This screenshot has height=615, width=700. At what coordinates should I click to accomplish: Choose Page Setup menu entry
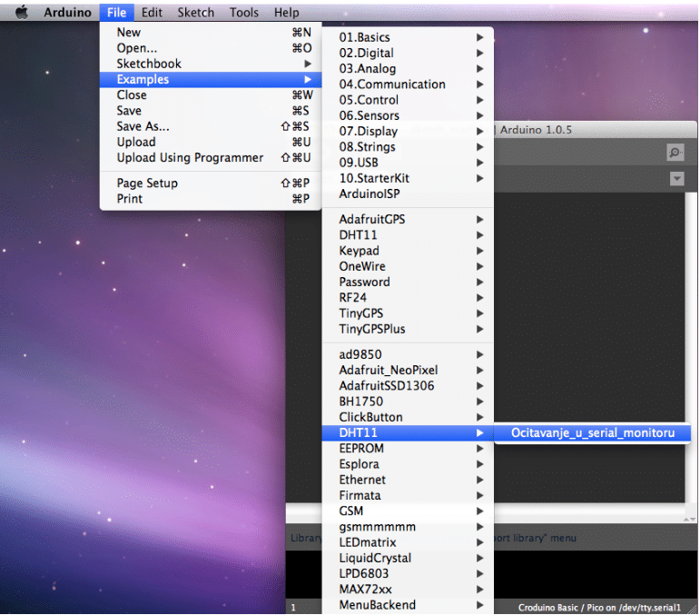coord(147,184)
